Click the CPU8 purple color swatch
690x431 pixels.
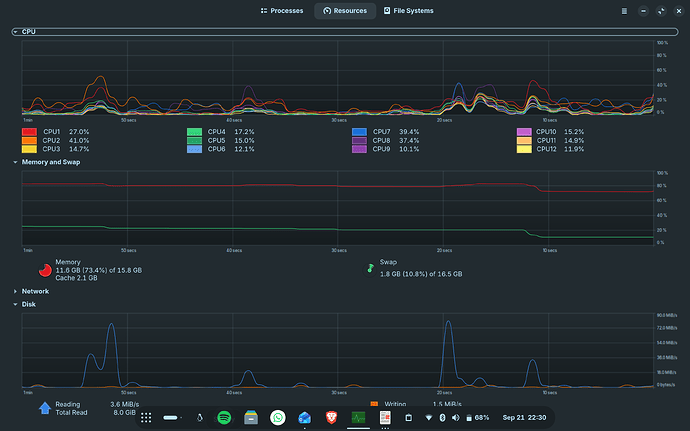(359, 140)
